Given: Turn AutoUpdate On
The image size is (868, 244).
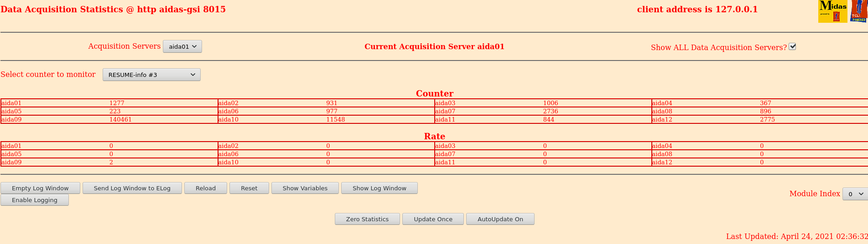Looking at the screenshot, I should (x=500, y=219).
